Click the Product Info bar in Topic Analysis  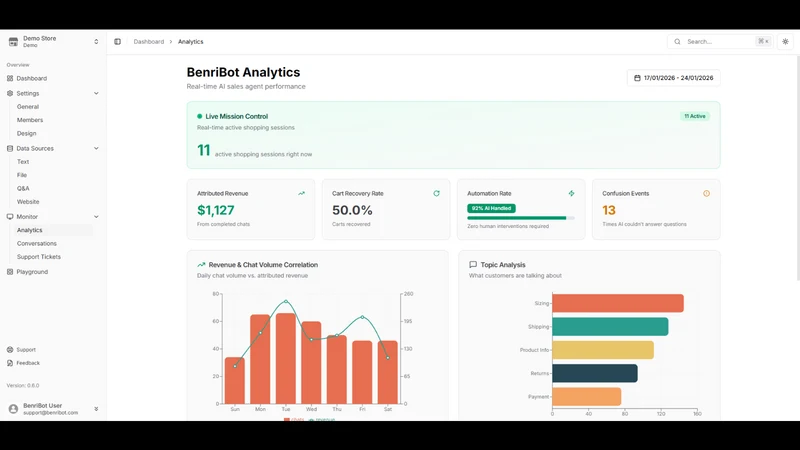pos(603,350)
